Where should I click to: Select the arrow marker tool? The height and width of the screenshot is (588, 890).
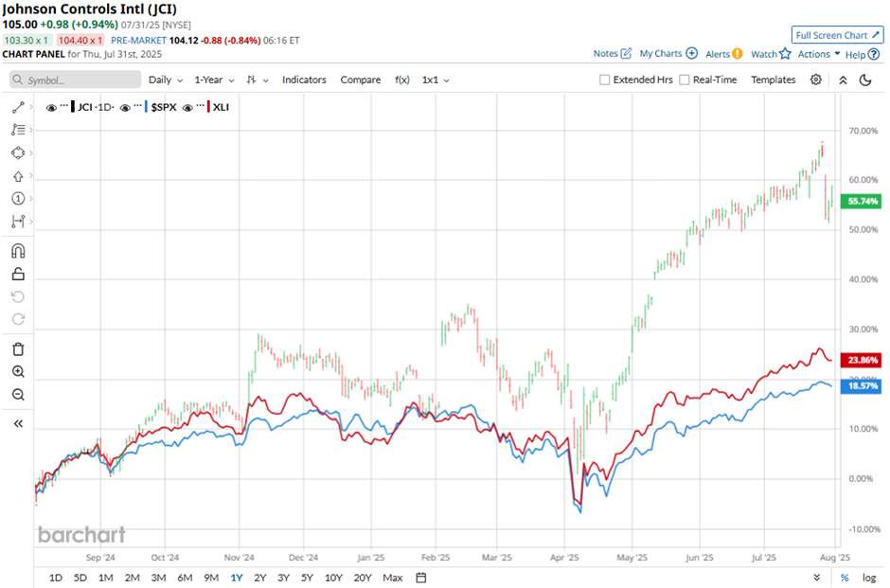[x=18, y=176]
